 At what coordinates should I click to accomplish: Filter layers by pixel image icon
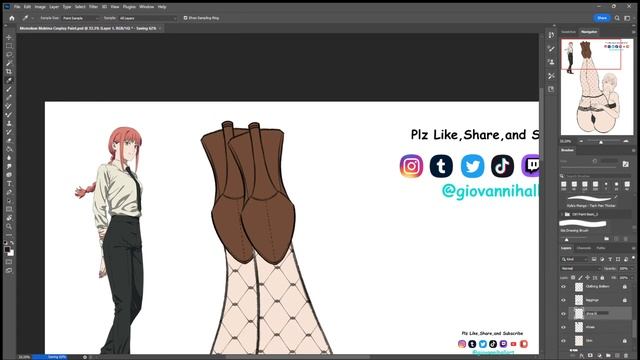594,259
